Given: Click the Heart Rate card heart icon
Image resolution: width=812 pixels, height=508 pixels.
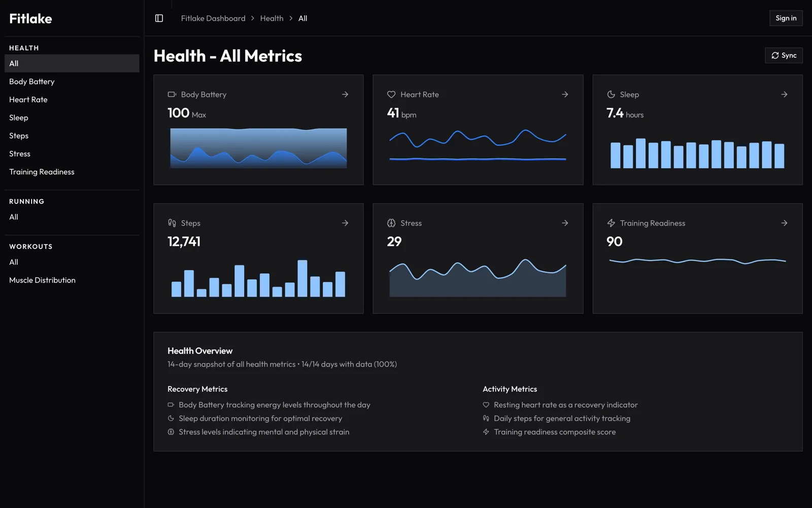Looking at the screenshot, I should [x=391, y=94].
